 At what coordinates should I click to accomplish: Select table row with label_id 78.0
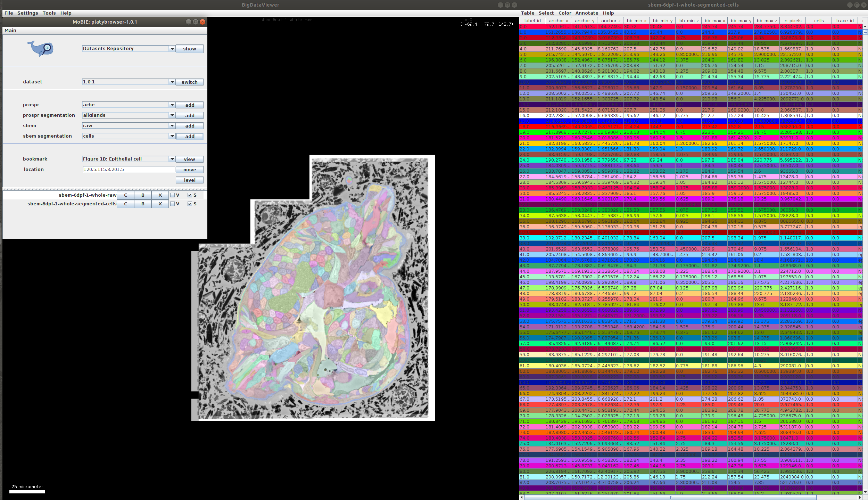click(x=691, y=460)
